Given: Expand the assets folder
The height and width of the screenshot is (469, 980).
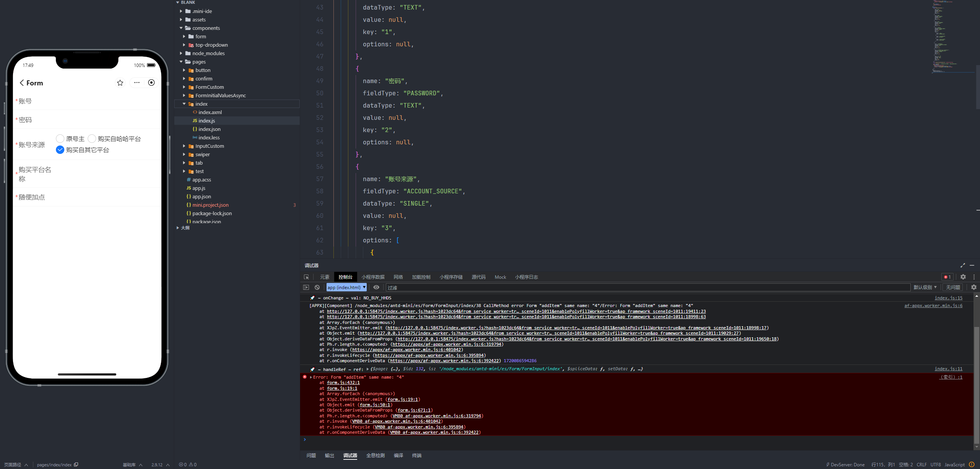Looking at the screenshot, I should click(x=181, y=20).
